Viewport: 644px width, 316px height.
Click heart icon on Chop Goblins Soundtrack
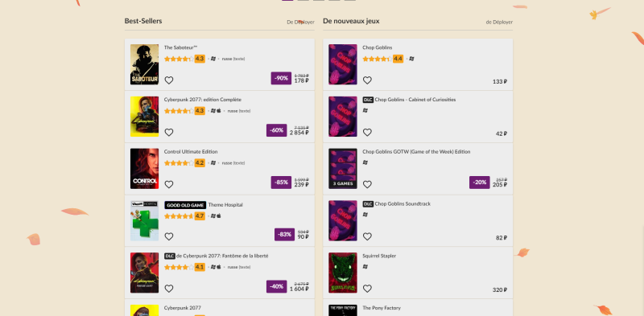click(x=367, y=236)
